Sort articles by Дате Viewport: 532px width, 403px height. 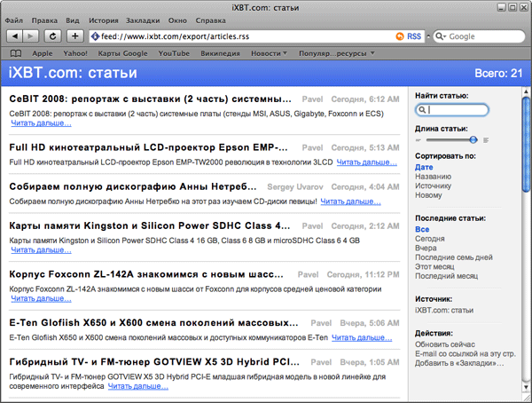tap(424, 167)
